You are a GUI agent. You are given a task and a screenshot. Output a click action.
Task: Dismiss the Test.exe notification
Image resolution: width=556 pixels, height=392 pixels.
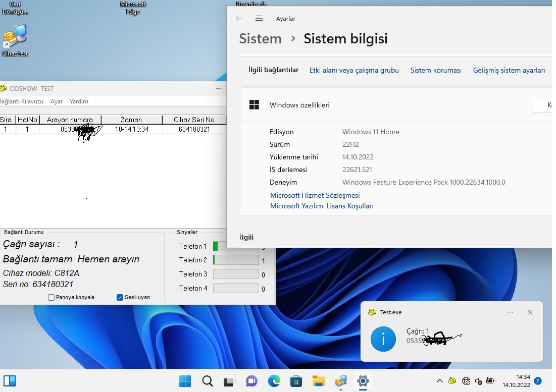530,312
